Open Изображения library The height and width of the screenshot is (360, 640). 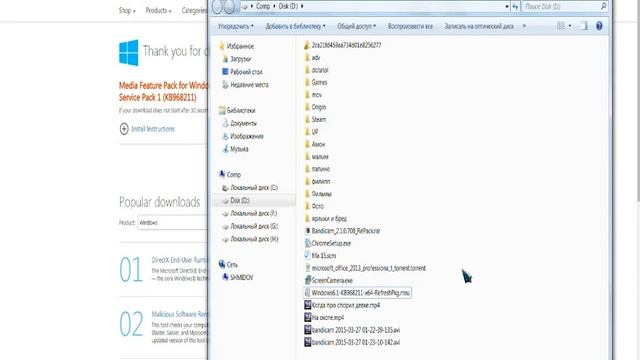pyautogui.click(x=247, y=136)
